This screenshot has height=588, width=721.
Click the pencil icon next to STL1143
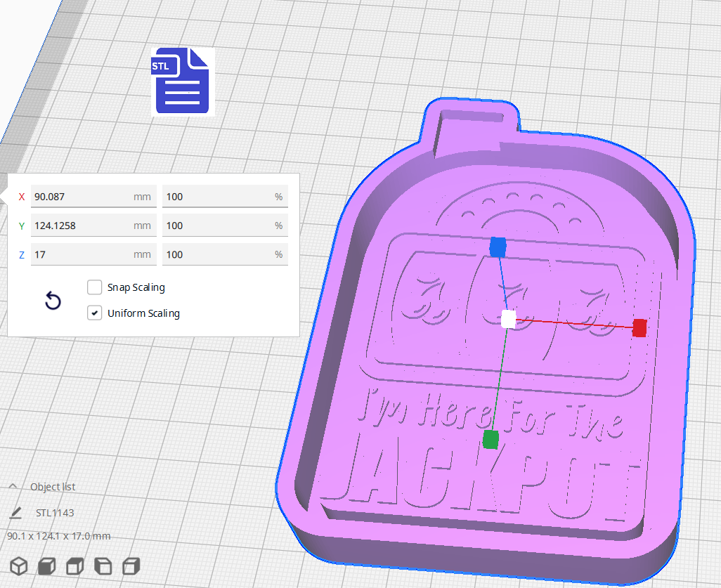[x=15, y=513]
